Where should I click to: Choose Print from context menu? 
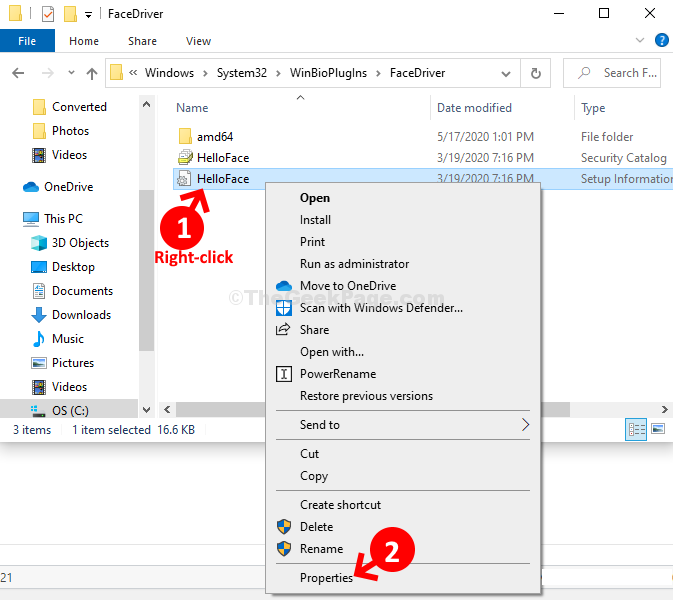click(312, 242)
